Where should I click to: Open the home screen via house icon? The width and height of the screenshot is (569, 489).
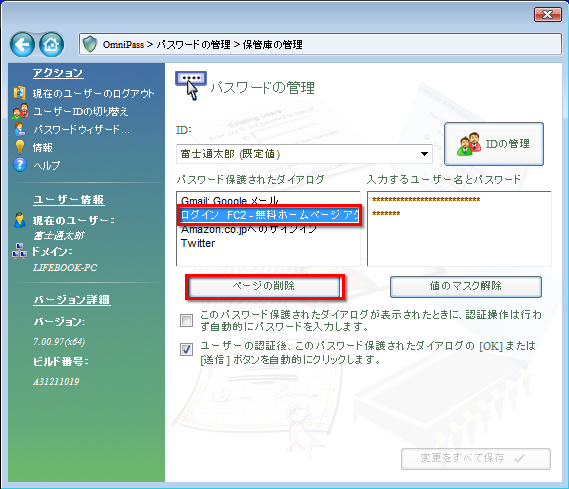[x=52, y=45]
